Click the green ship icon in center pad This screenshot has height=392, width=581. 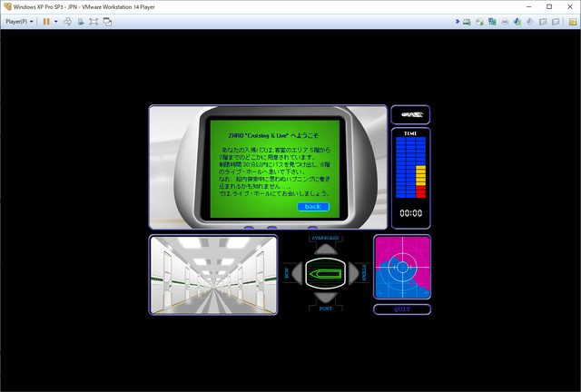[326, 273]
